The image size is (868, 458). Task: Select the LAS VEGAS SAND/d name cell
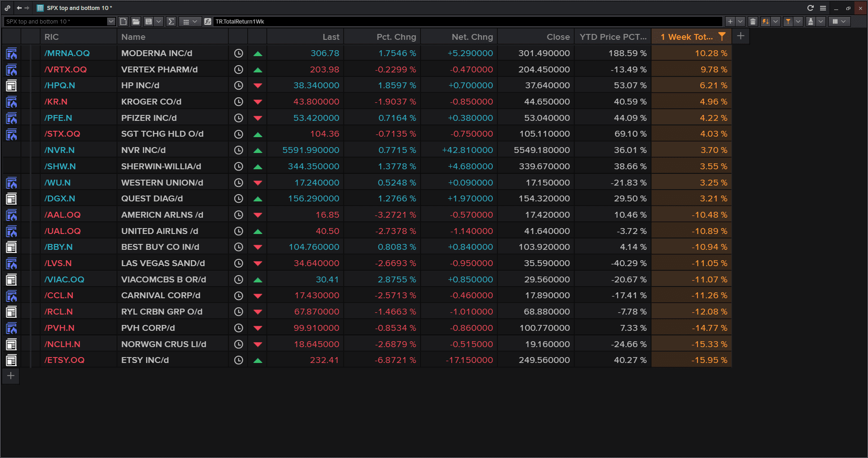tap(173, 263)
